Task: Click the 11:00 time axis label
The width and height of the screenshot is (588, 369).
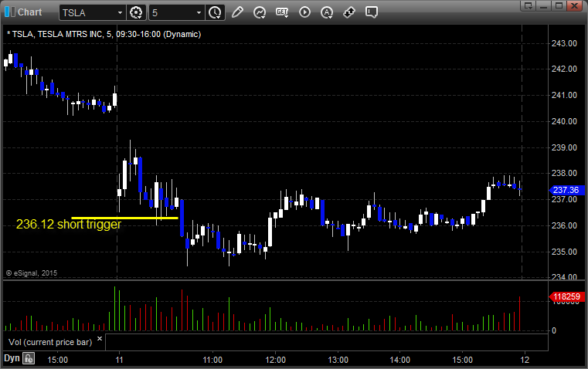Action: [212, 360]
